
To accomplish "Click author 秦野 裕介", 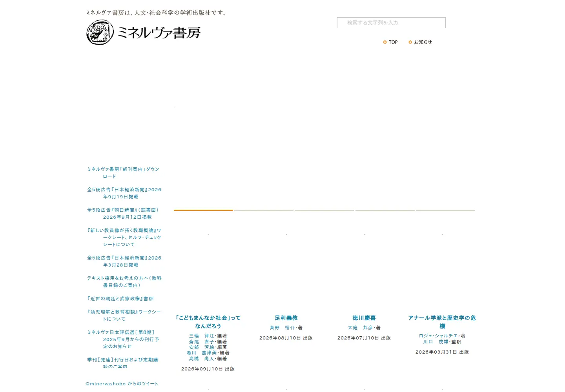I will (282, 328).
